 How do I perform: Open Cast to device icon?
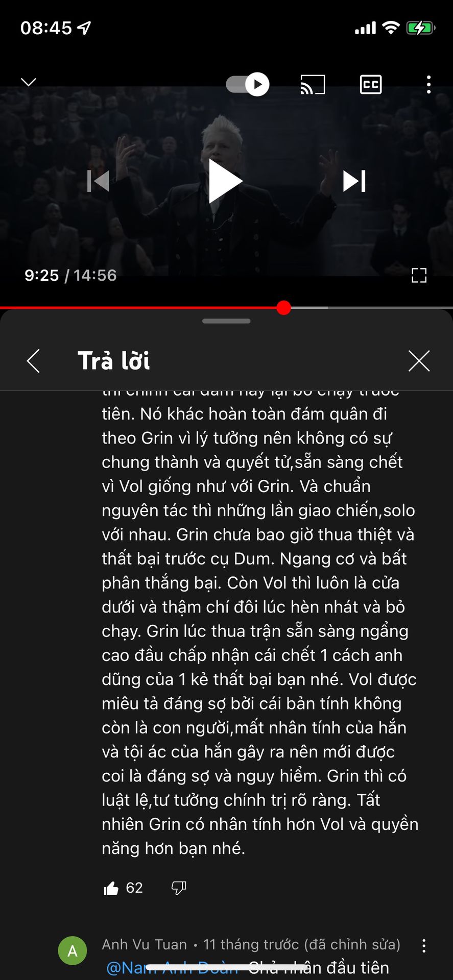pyautogui.click(x=313, y=85)
